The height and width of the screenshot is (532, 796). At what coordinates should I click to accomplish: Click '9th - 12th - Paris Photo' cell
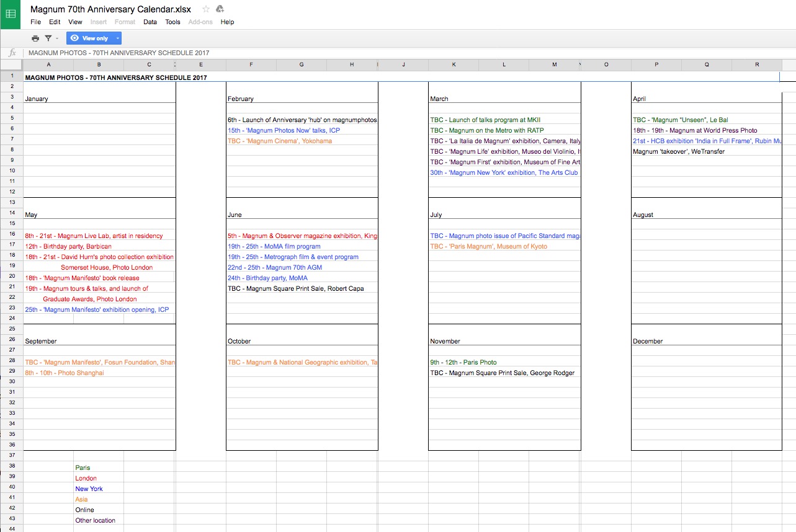click(x=463, y=362)
